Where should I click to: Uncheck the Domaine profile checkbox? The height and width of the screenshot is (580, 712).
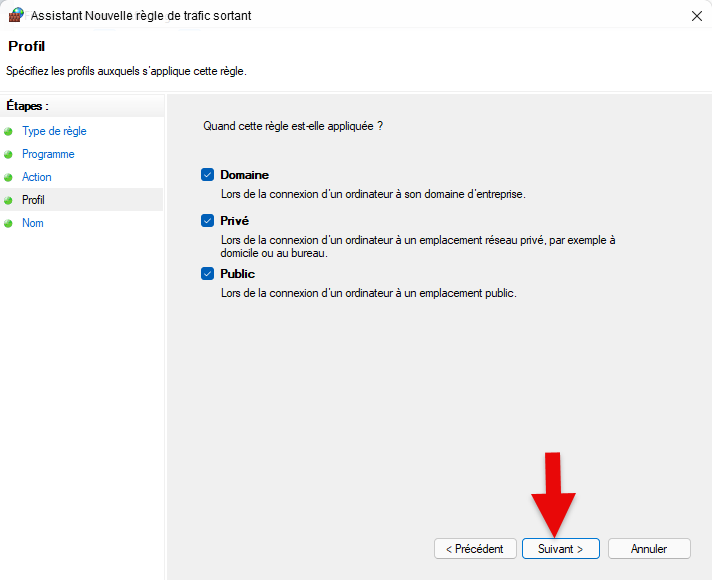click(x=208, y=174)
